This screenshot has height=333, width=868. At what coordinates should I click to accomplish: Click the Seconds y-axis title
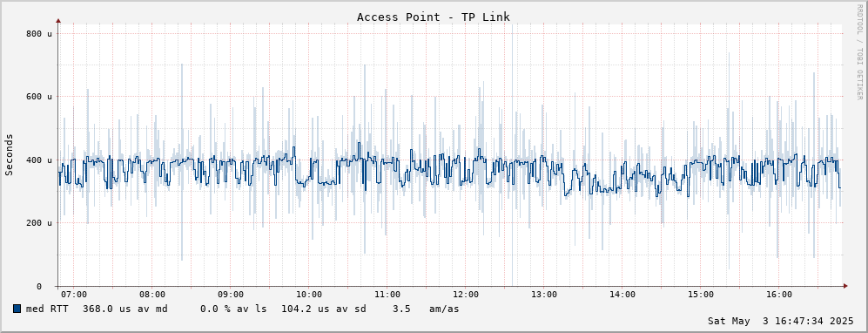9,154
